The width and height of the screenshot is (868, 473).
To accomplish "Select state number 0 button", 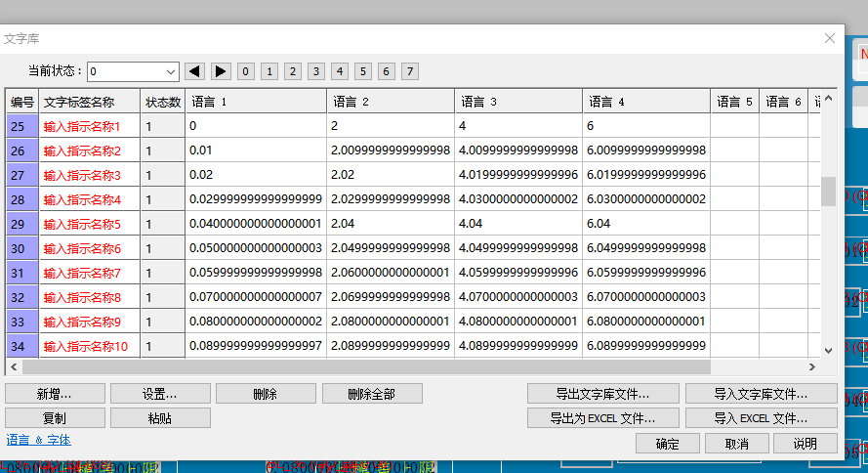I will pyautogui.click(x=246, y=71).
